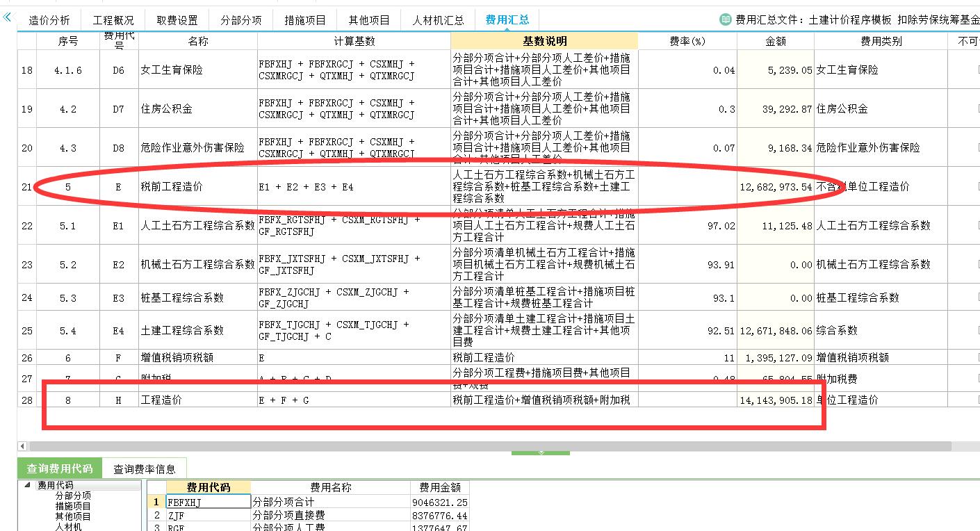
Task: Click the 分部分项直接费 fee name cell
Action: [330, 515]
